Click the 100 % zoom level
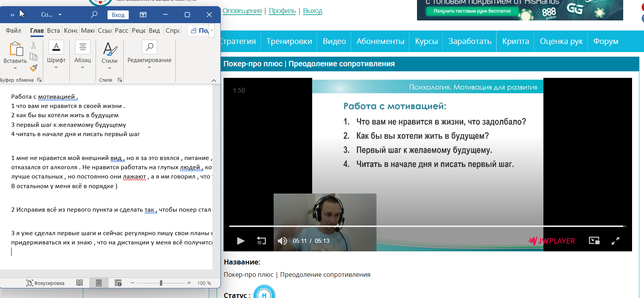644x298 pixels. [x=204, y=283]
